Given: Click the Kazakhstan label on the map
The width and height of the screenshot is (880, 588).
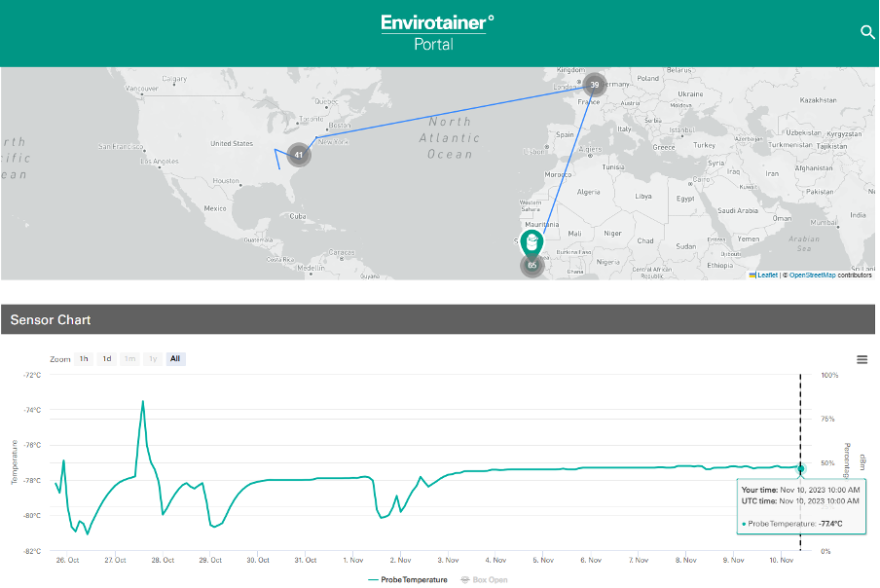Looking at the screenshot, I should tap(818, 100).
